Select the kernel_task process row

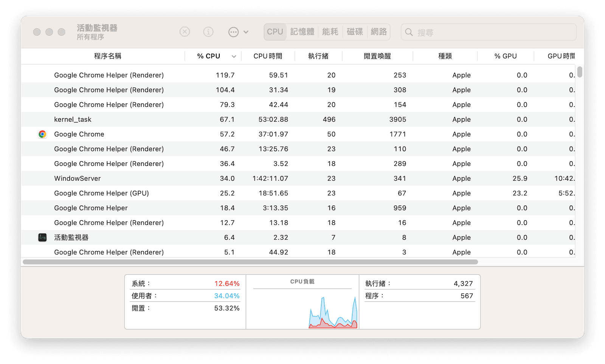point(298,119)
